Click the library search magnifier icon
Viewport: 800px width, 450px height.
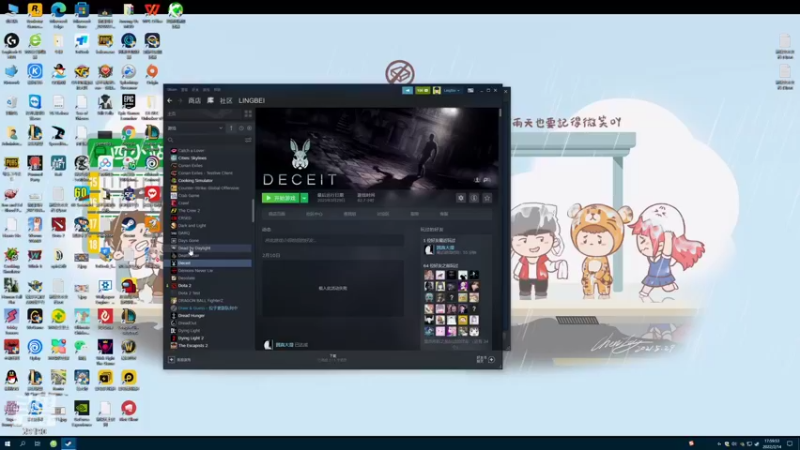point(171,140)
